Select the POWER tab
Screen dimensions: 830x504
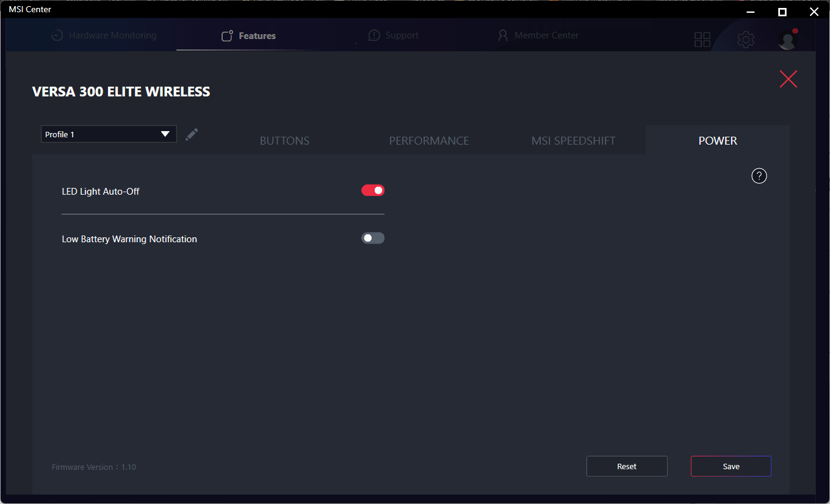[718, 140]
